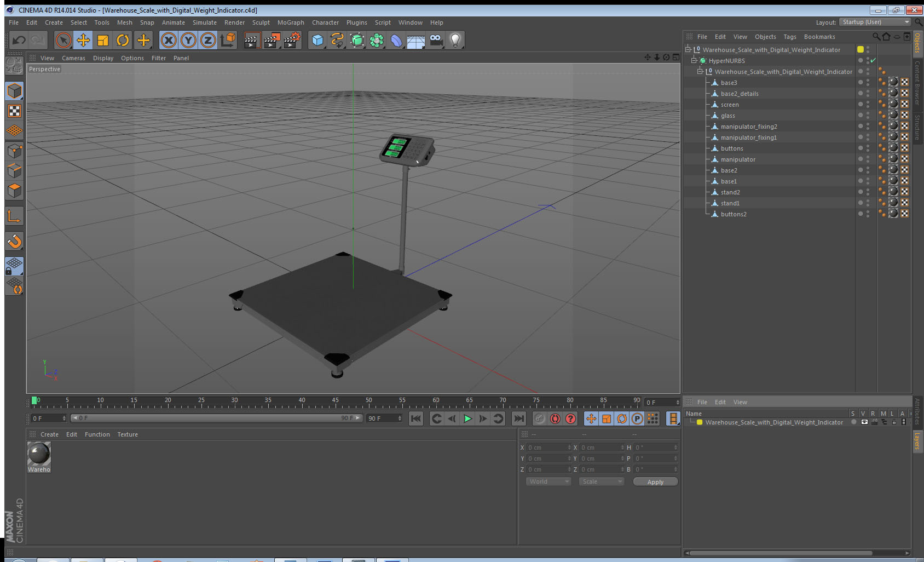This screenshot has height=562, width=924.
Task: Collapse nested Warehouse_Scale group under HyperNURBS
Action: click(x=700, y=71)
